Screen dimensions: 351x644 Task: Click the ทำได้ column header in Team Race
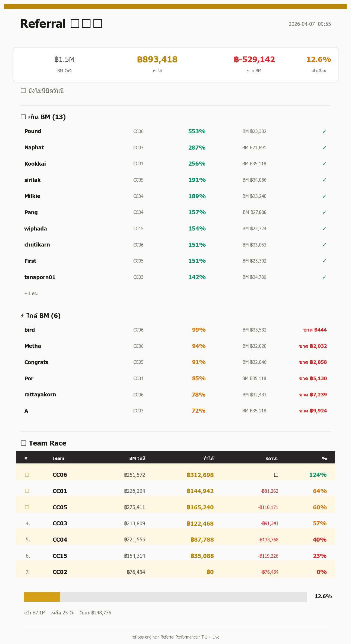tap(209, 458)
